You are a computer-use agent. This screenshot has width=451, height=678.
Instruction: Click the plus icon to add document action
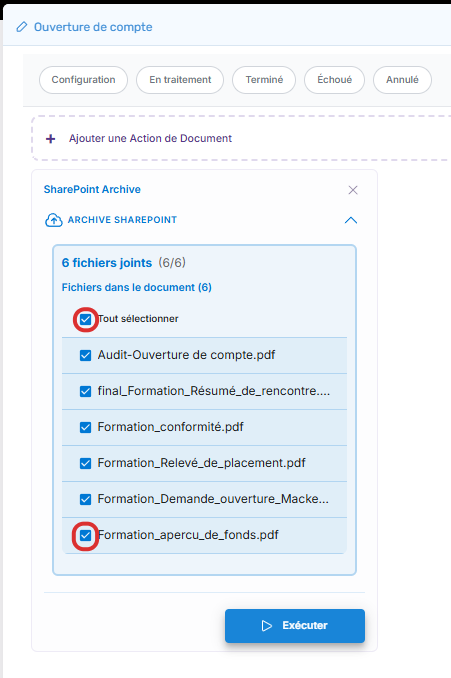51,139
